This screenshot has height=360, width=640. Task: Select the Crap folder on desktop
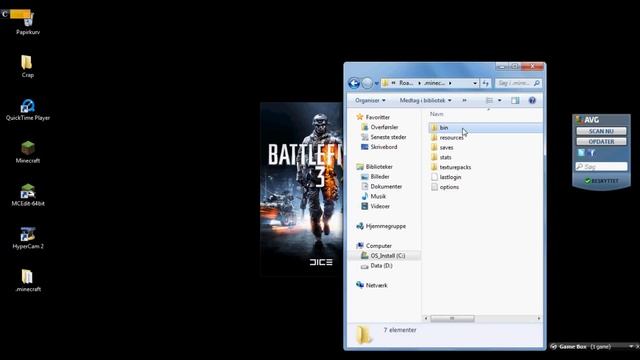pyautogui.click(x=27, y=66)
